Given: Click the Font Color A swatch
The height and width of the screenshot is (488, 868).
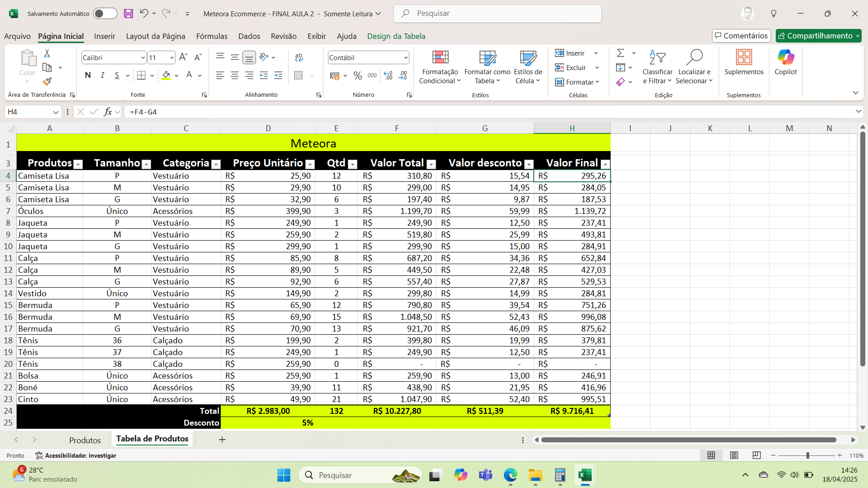Looking at the screenshot, I should click(189, 76).
